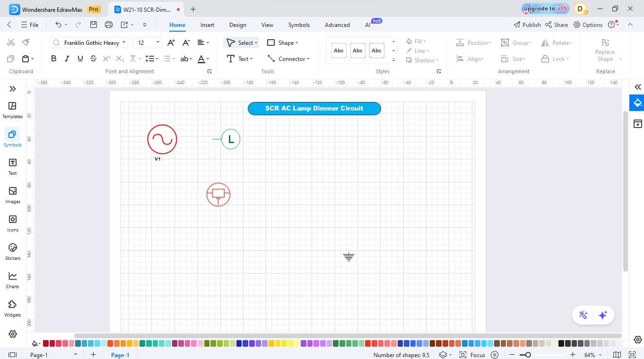This screenshot has width=644, height=359.
Task: Click the fit-to-page icon in status bar
Action: (x=632, y=355)
